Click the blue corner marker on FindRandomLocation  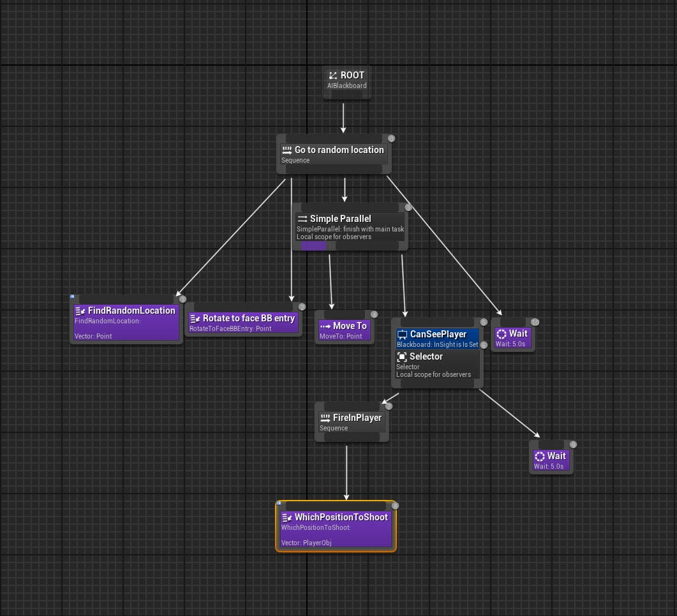tap(72, 297)
